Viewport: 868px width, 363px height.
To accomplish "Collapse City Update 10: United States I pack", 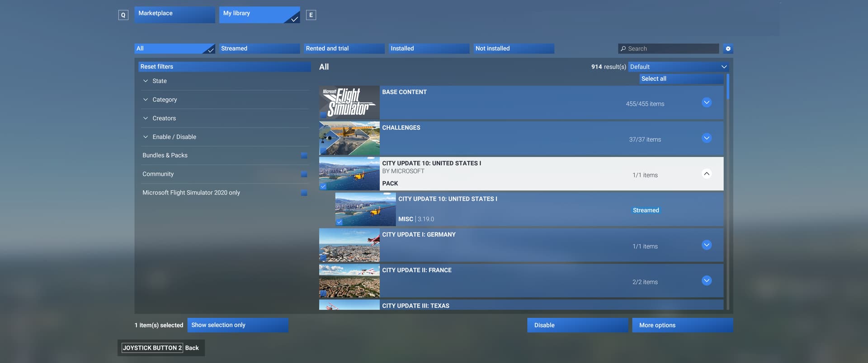I will (x=707, y=174).
